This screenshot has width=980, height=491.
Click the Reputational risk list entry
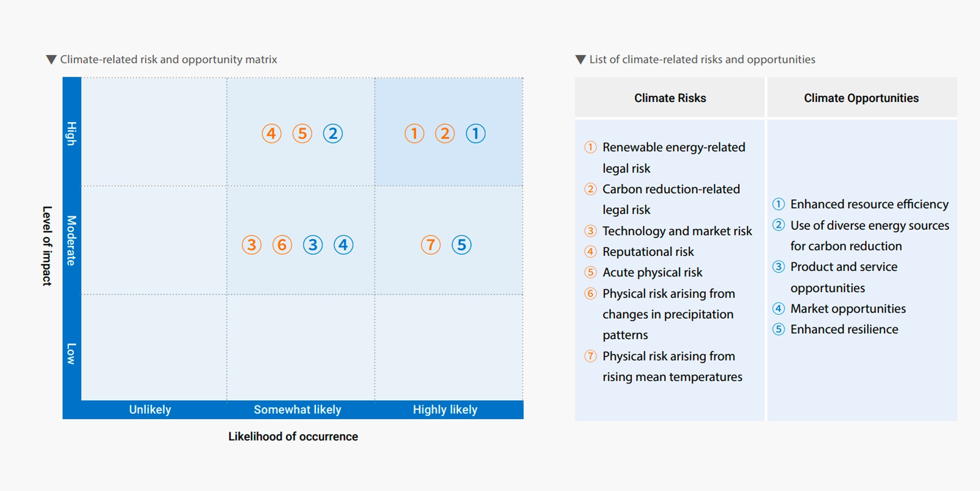point(648,252)
